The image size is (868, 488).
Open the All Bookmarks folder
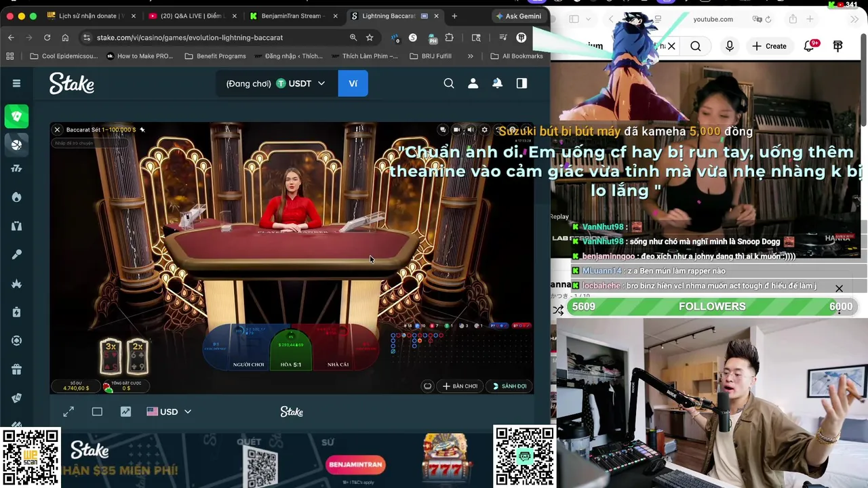(x=516, y=56)
